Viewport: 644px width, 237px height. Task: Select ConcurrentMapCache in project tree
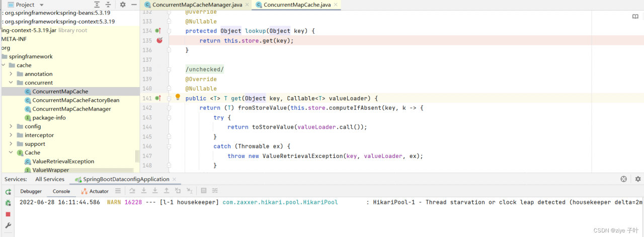click(x=60, y=92)
